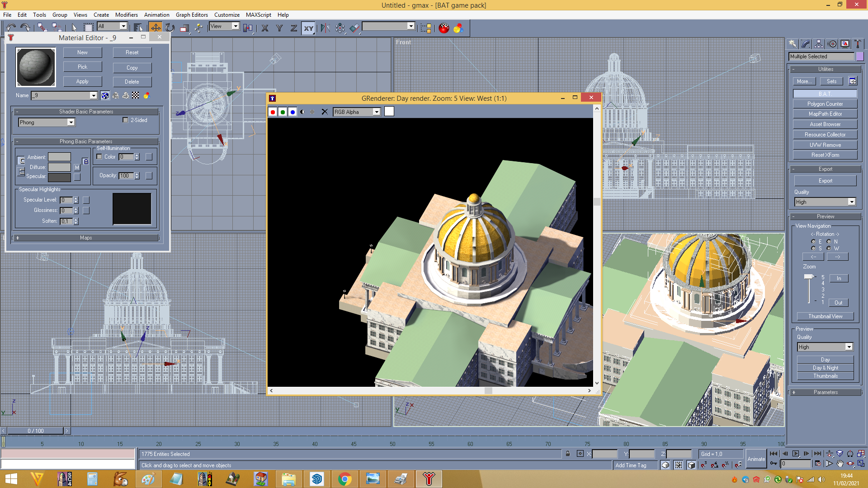
Task: Select rotation radio button E
Action: point(813,242)
